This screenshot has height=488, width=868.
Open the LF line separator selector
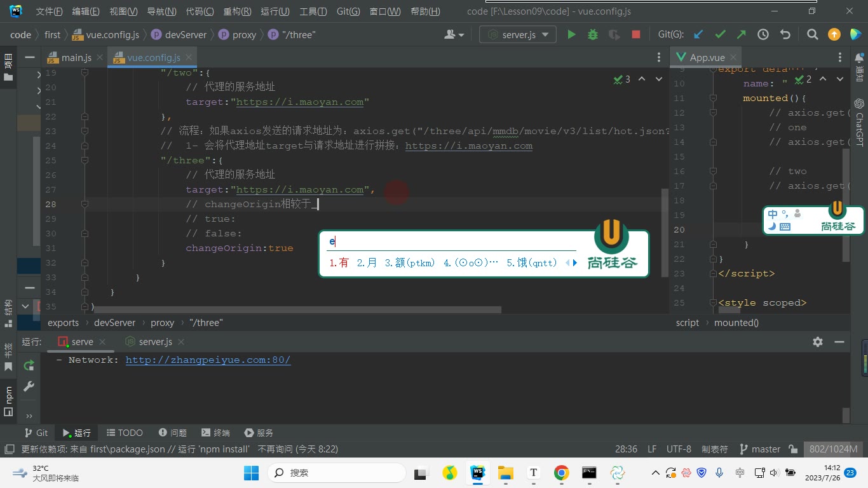[652, 449]
